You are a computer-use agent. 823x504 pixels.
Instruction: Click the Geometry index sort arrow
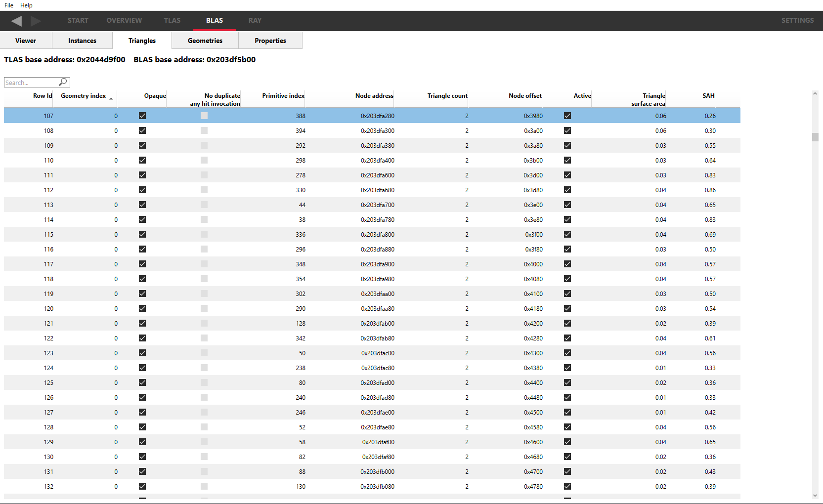(x=111, y=99)
